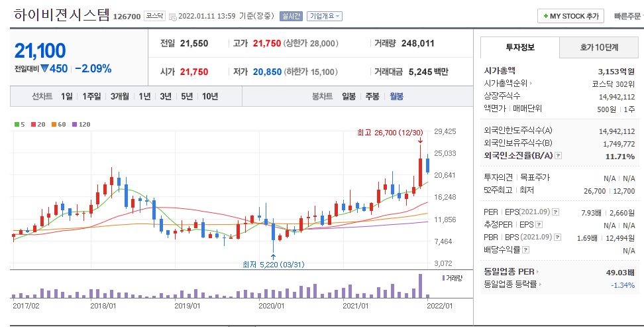Click the 고가 value 21,750
644x327 pixels.
(x=267, y=43)
